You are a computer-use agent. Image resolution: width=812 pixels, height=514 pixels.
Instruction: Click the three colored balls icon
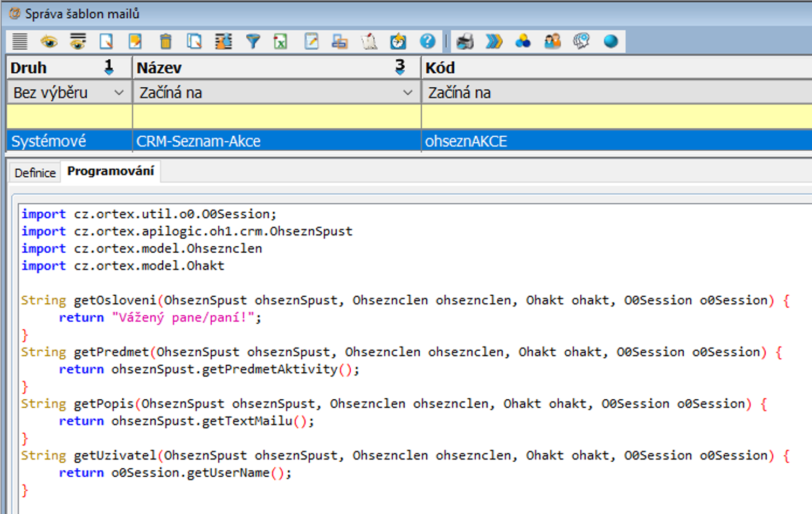click(523, 41)
